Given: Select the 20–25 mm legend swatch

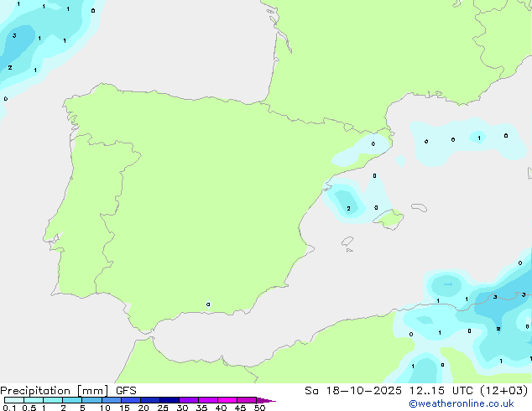Looking at the screenshot, I should 150,400.
